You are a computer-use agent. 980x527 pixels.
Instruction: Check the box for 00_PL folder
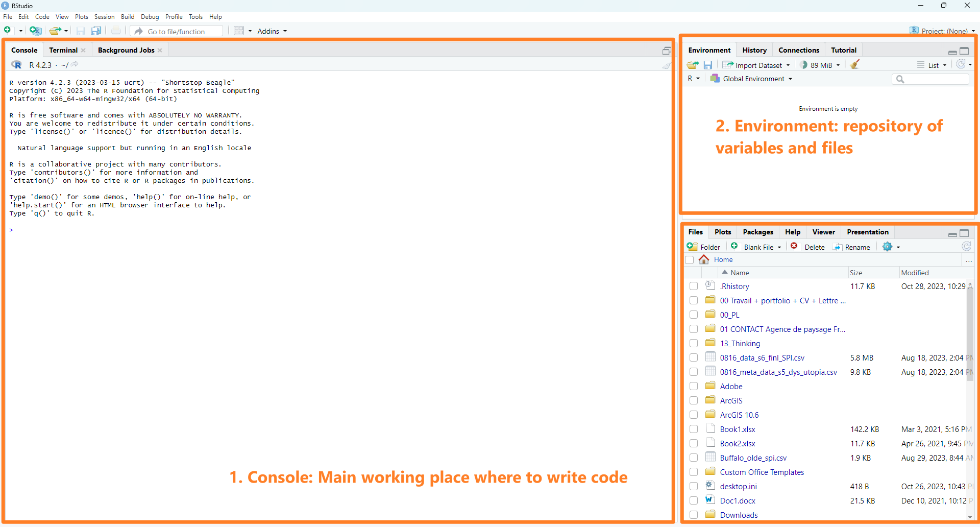[694, 315]
